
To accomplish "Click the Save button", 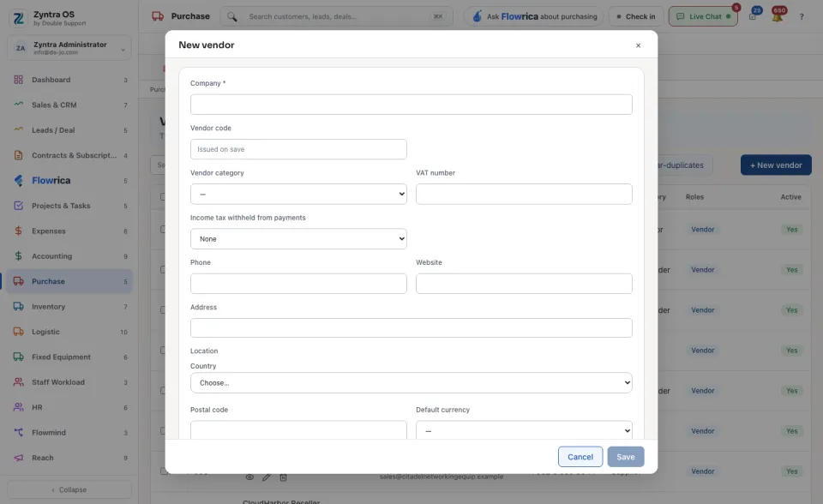I will (x=626, y=457).
